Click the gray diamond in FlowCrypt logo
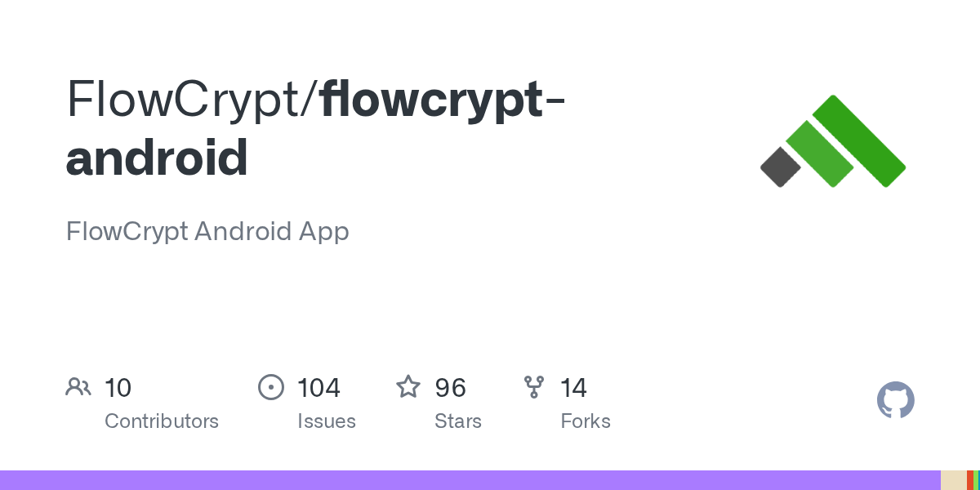Image resolution: width=980 pixels, height=490 pixels. point(781,167)
